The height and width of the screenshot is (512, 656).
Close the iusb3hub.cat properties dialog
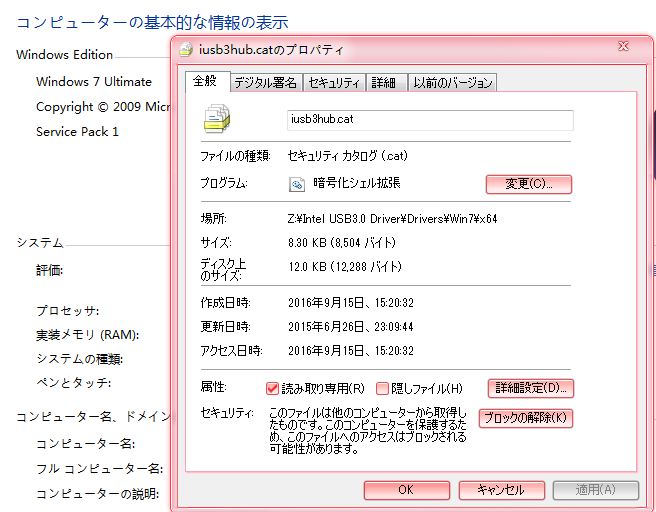pyautogui.click(x=623, y=46)
